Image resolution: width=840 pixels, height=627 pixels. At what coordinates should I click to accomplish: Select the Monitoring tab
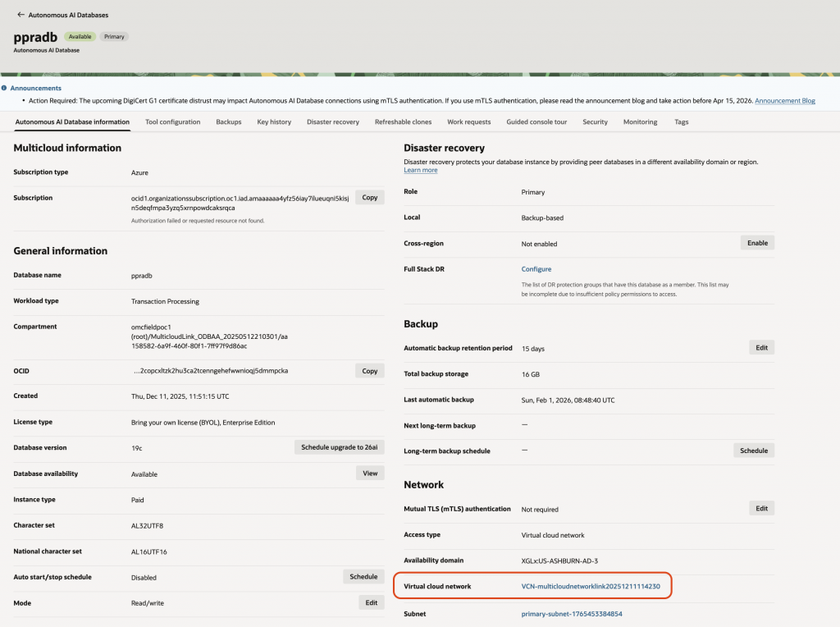click(x=640, y=121)
